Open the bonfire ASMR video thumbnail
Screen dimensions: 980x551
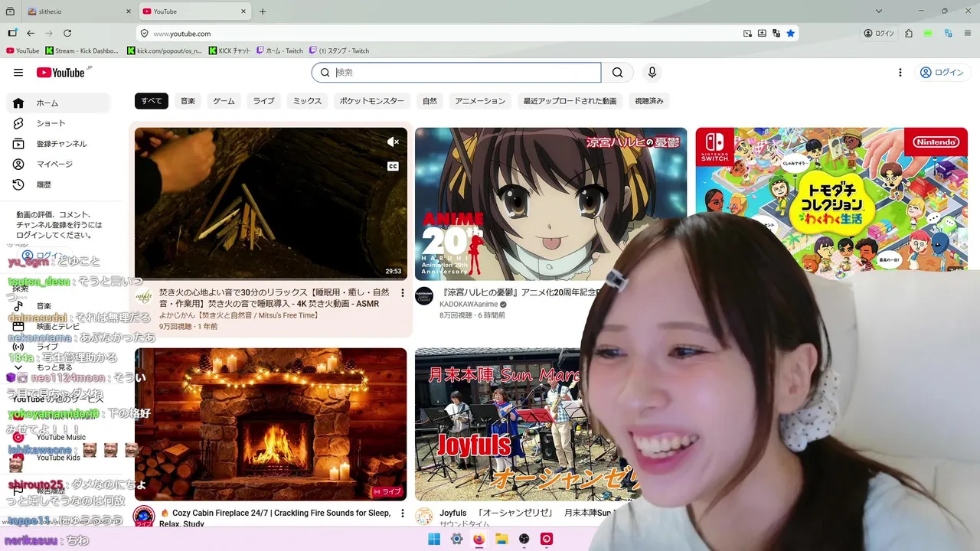271,204
